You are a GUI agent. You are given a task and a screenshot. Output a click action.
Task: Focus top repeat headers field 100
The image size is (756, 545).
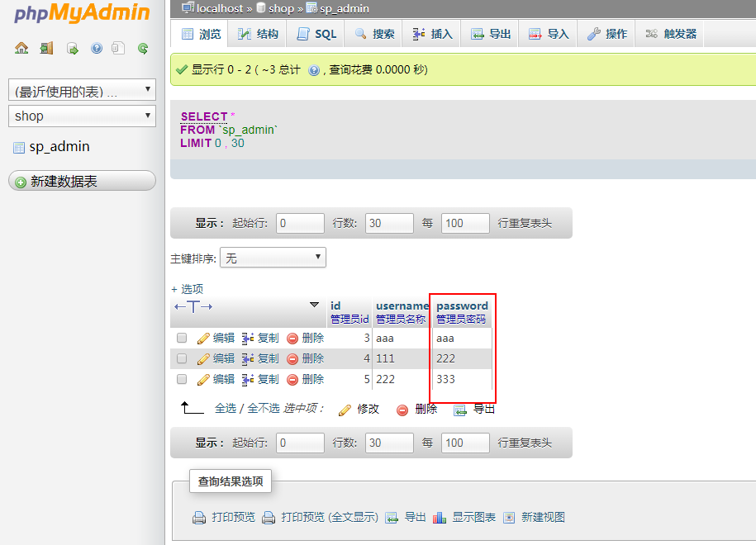click(x=465, y=223)
